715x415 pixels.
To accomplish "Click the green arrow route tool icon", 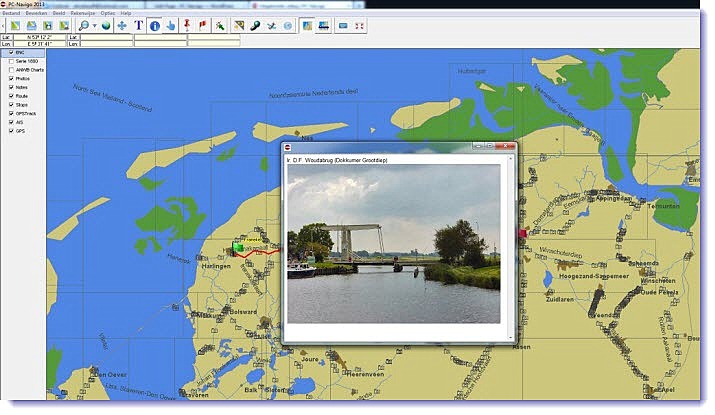I will pos(220,26).
